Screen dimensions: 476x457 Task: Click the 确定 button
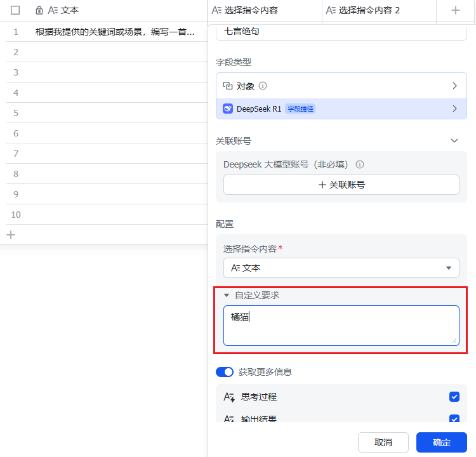coord(441,442)
